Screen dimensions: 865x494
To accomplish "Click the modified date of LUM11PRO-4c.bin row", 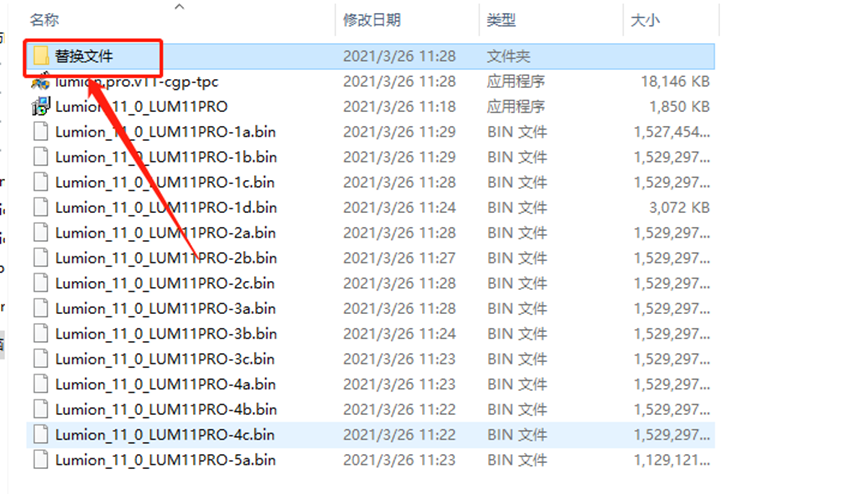I will coord(399,435).
